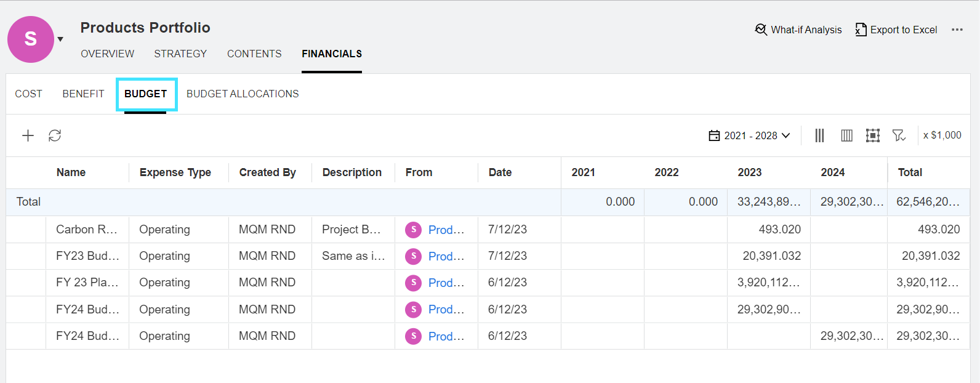Change the x $1,000 unit scale
This screenshot has width=980, height=383.
point(942,135)
